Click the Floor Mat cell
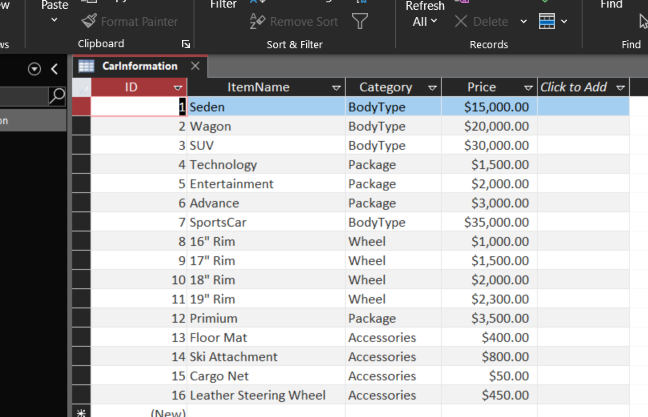This screenshot has width=648, height=417. (266, 337)
